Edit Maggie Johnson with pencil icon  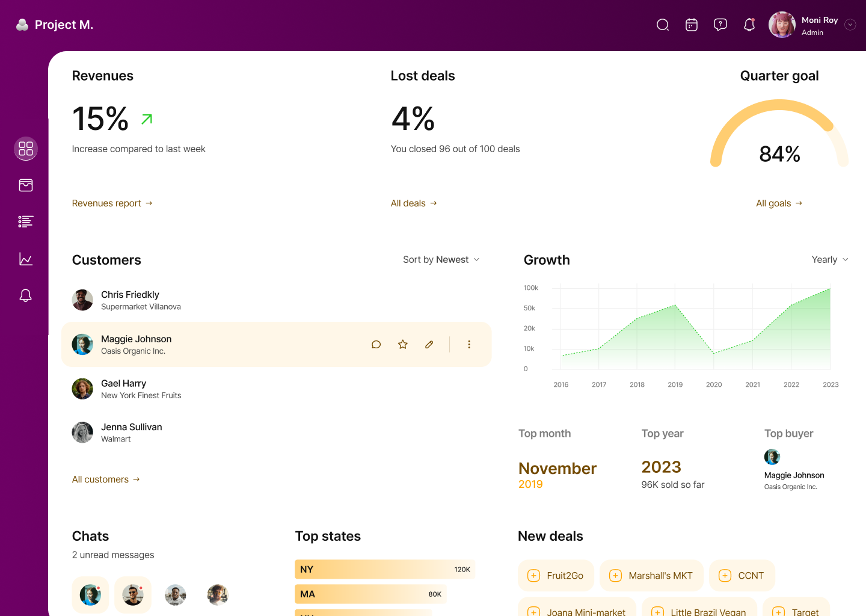tap(429, 345)
